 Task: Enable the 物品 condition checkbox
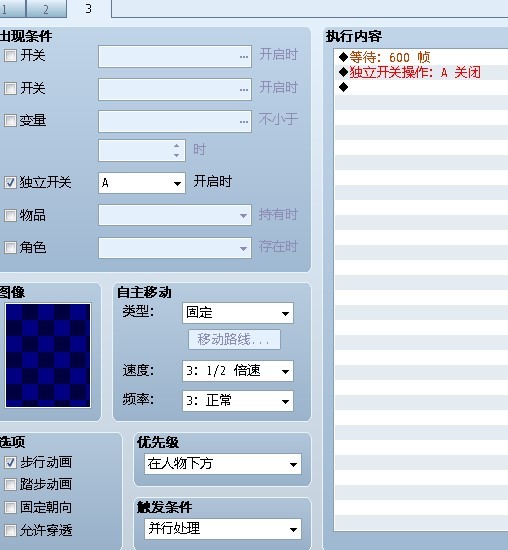coord(10,215)
